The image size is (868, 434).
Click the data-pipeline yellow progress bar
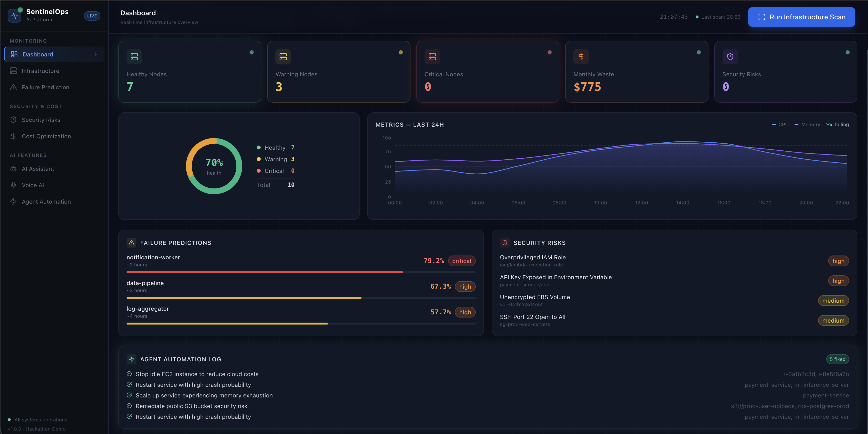coord(244,298)
